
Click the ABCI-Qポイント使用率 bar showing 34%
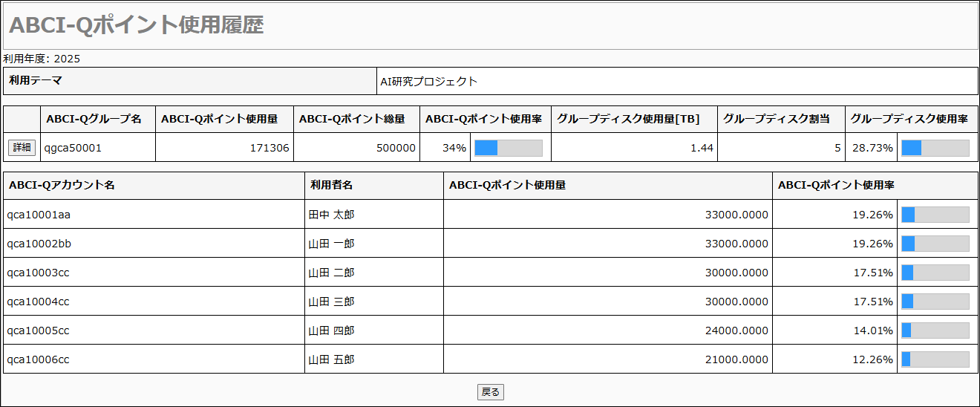508,148
